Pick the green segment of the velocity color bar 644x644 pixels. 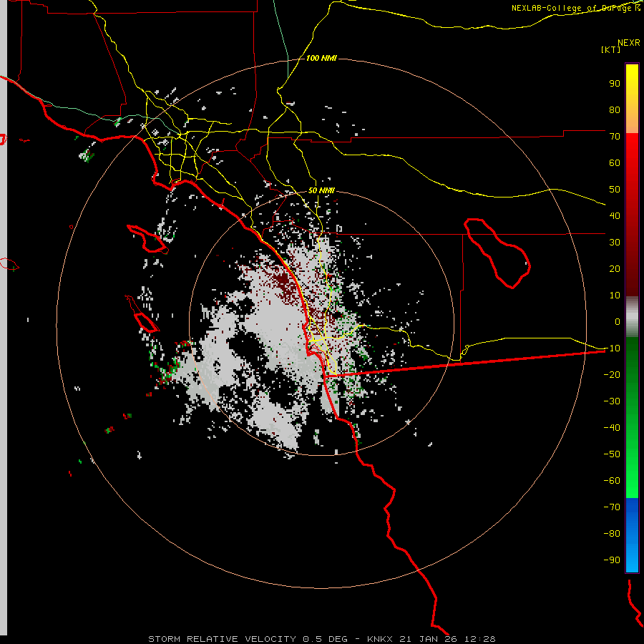(x=632, y=417)
